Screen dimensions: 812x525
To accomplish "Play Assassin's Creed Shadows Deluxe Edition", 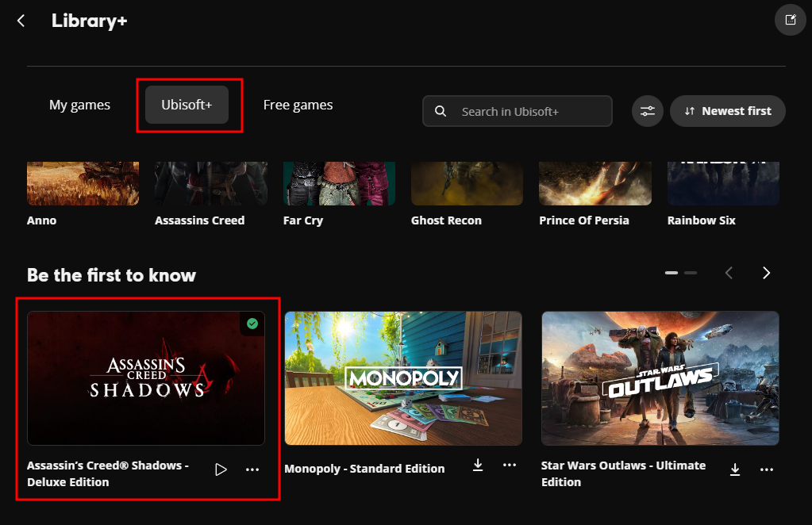I will coord(221,469).
